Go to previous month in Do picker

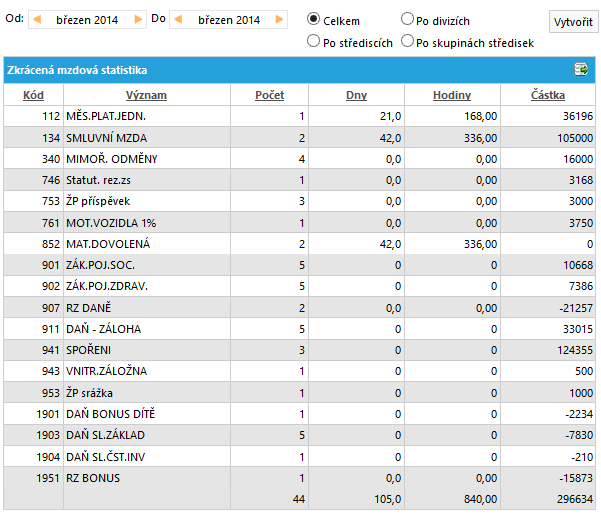point(178,19)
